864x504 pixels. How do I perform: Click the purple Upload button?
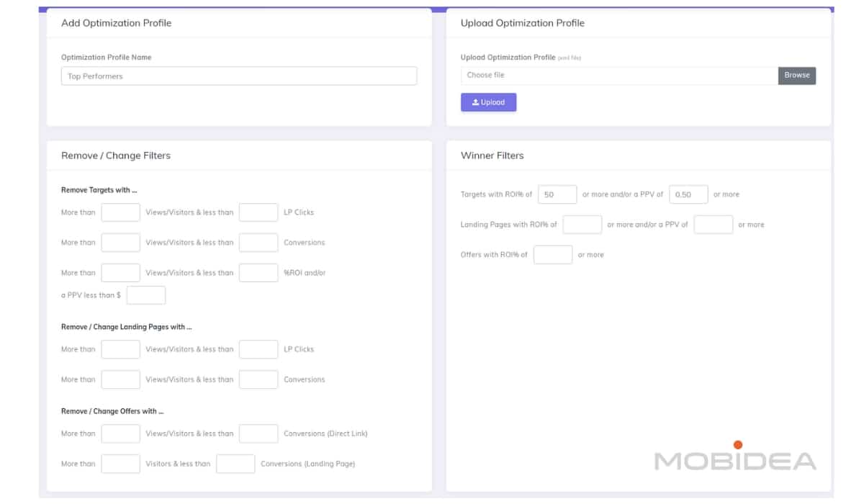click(x=488, y=102)
